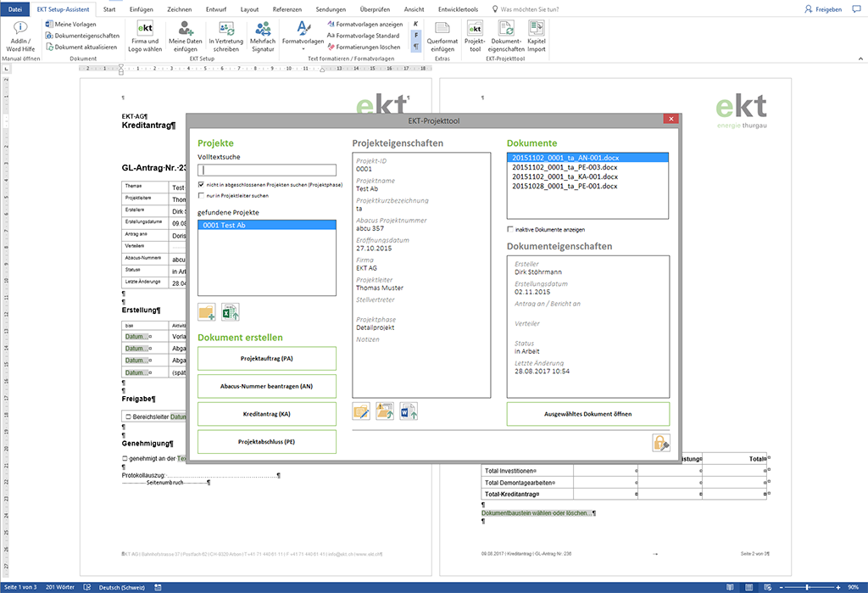
Task: Click the edit project properties icon
Action: tap(361, 411)
